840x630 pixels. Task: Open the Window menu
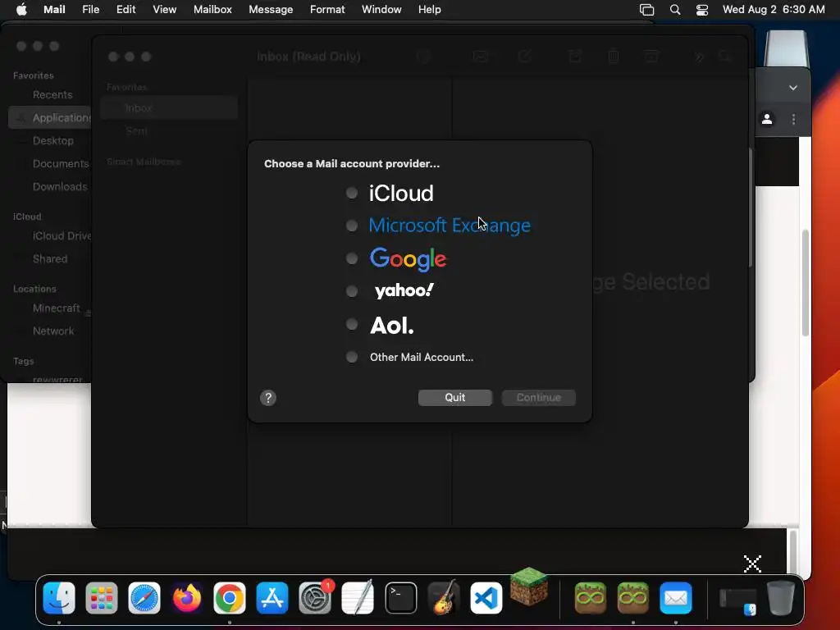(x=381, y=10)
